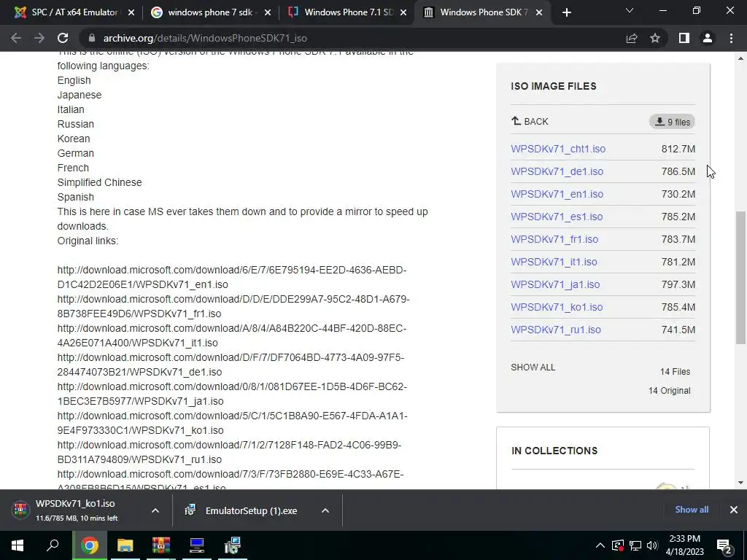Open File Explorer from the taskbar
Screen dimensions: 747x560
pyautogui.click(x=125, y=545)
